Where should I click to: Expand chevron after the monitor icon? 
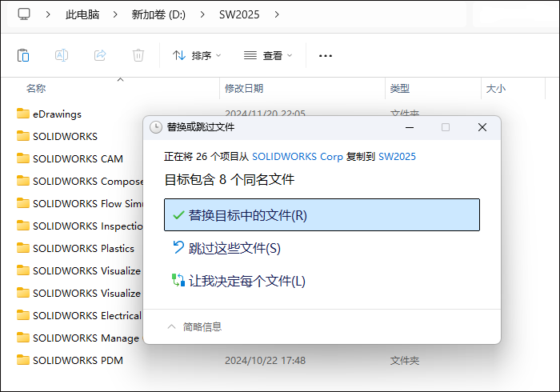click(48, 14)
